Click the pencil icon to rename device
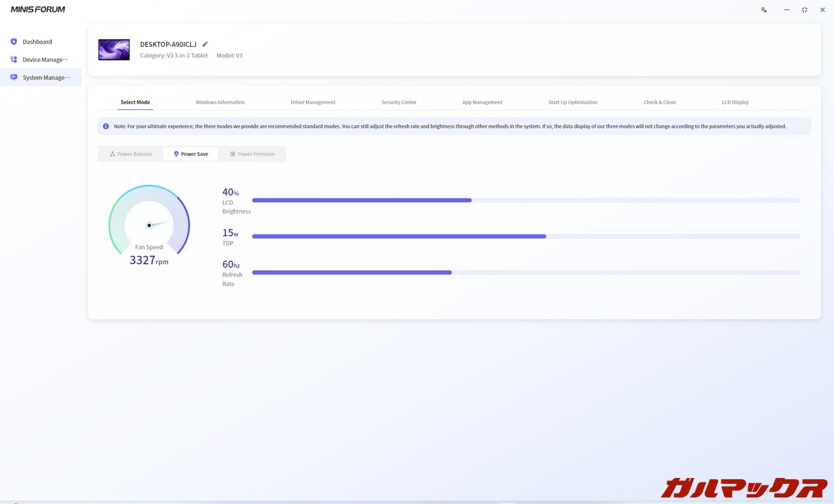 [205, 44]
